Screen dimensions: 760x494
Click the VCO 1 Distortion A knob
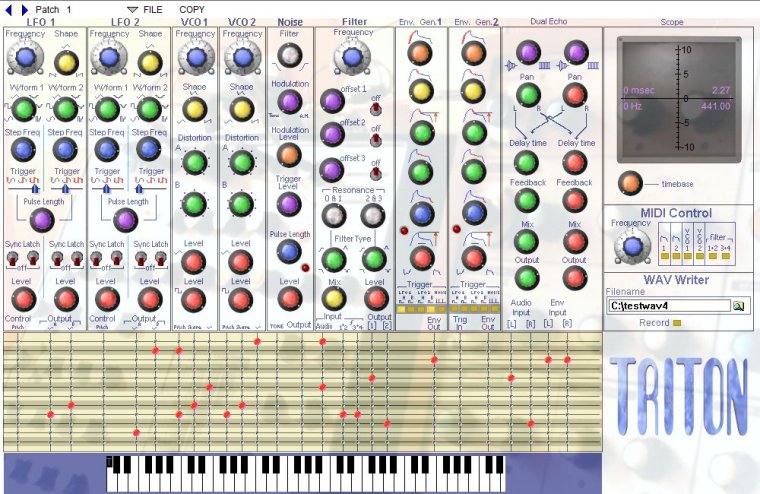(x=194, y=162)
